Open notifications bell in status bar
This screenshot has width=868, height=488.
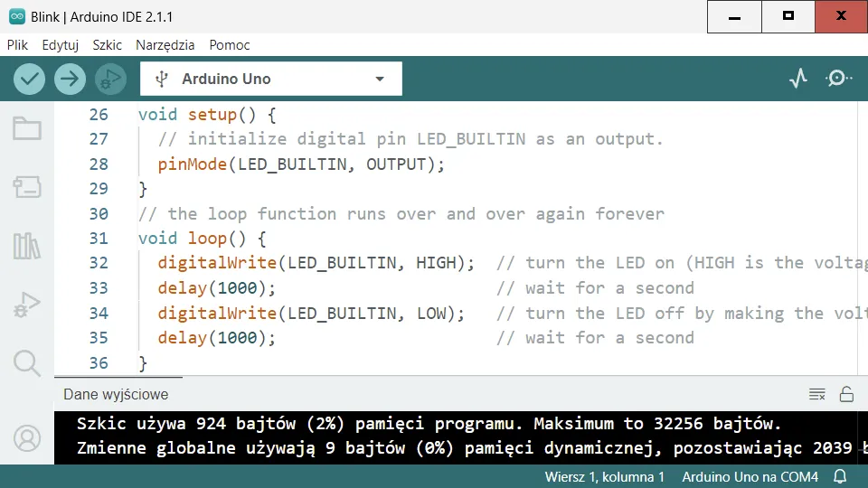840,476
